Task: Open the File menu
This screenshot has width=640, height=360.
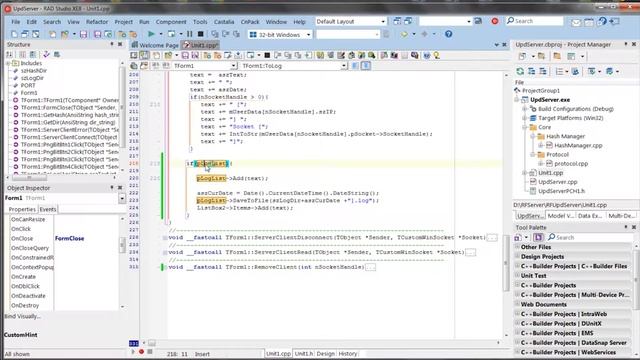Action: [x=16, y=22]
